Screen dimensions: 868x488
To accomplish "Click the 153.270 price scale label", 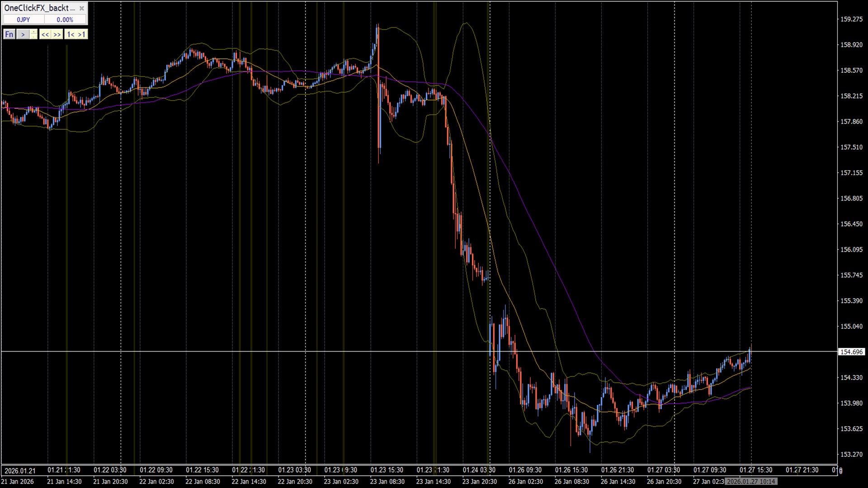I will click(x=851, y=454).
